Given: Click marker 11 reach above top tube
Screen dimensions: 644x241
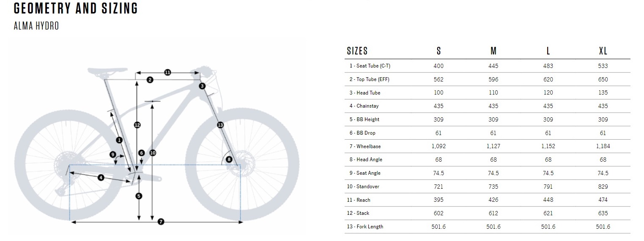Looking at the screenshot, I should (167, 72).
